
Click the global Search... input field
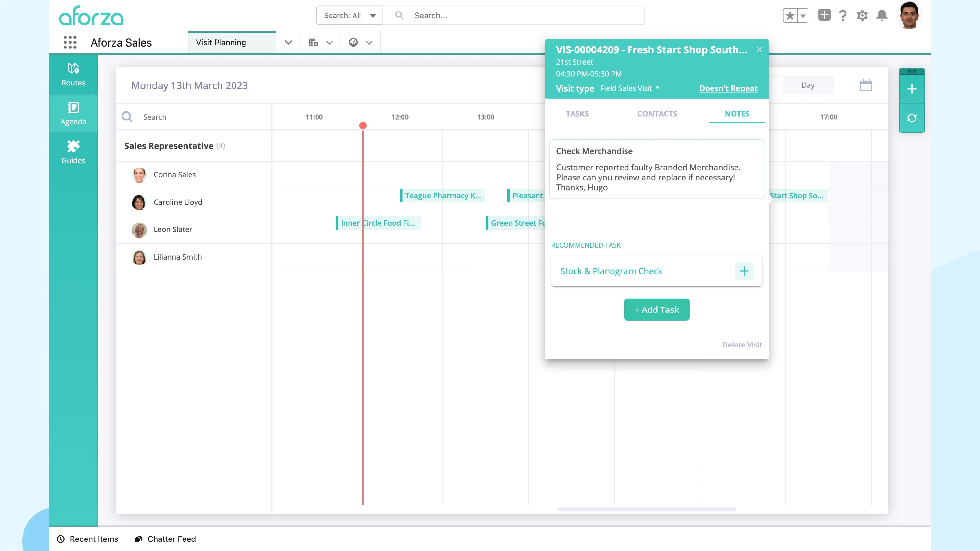514,15
